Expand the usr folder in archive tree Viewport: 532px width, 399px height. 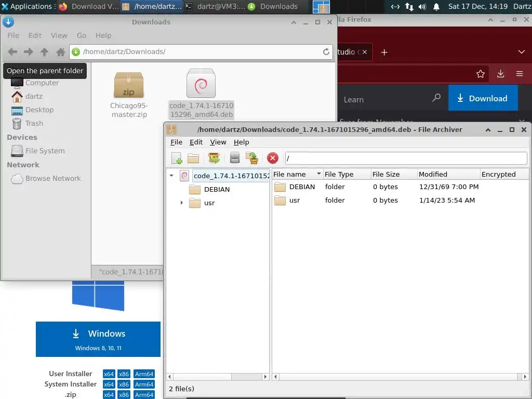coord(181,203)
